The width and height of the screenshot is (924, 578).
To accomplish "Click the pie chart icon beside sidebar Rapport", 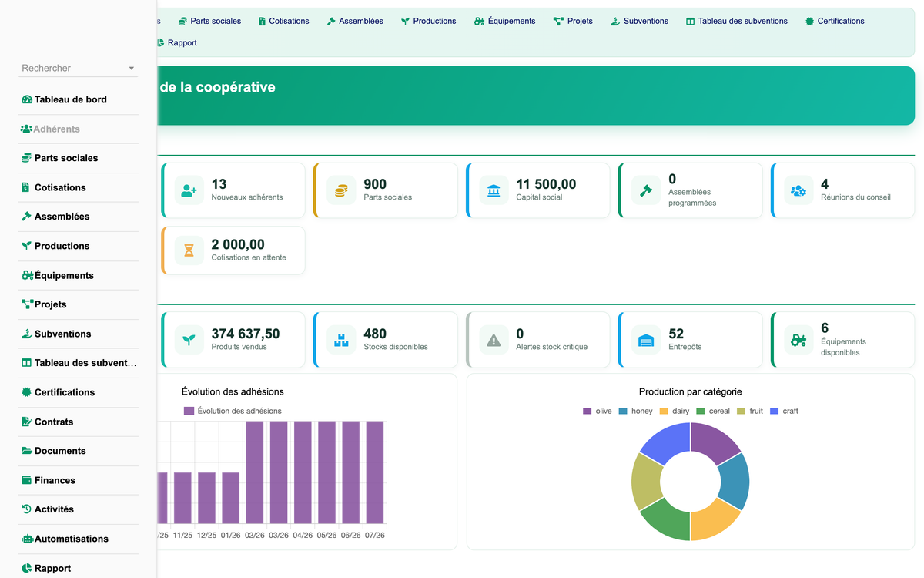I will [27, 568].
